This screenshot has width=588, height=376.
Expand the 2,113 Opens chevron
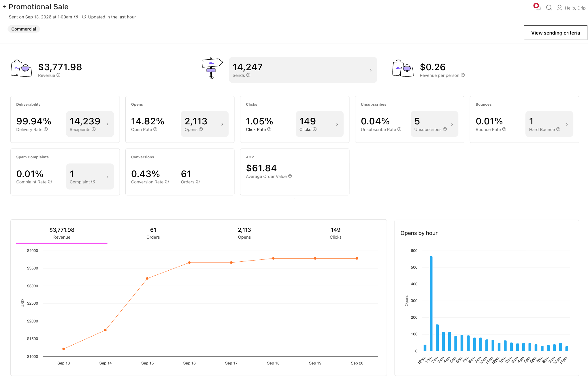tap(222, 124)
